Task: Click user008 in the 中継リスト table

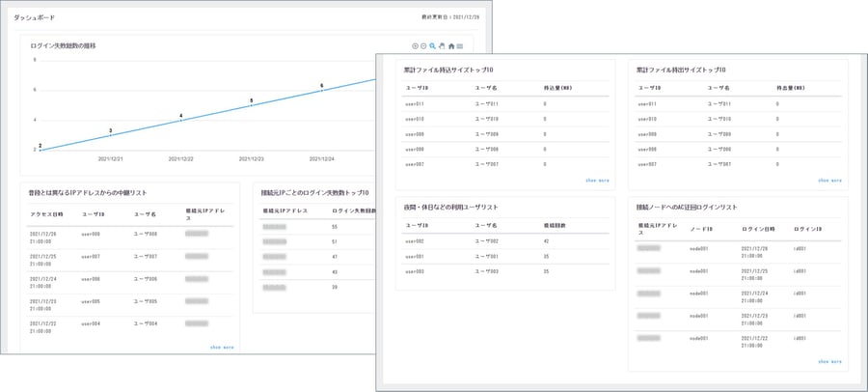Action: (x=91, y=234)
